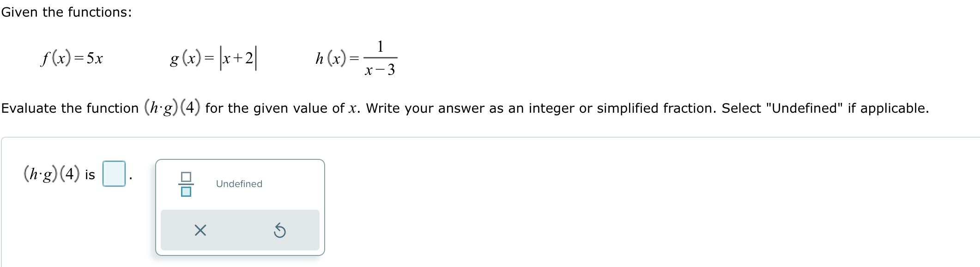Image resolution: width=980 pixels, height=267 pixels.
Task: Click the answer box after (h·g)(4) is
Action: click(115, 175)
